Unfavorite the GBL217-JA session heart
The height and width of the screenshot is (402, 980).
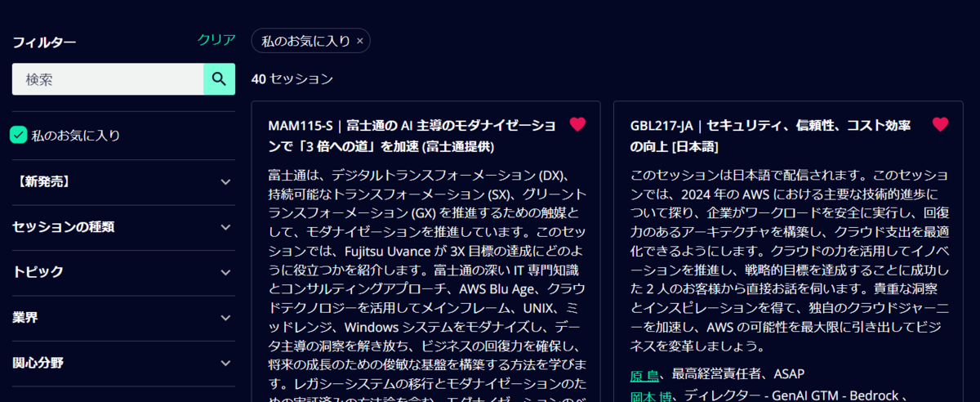click(x=940, y=124)
